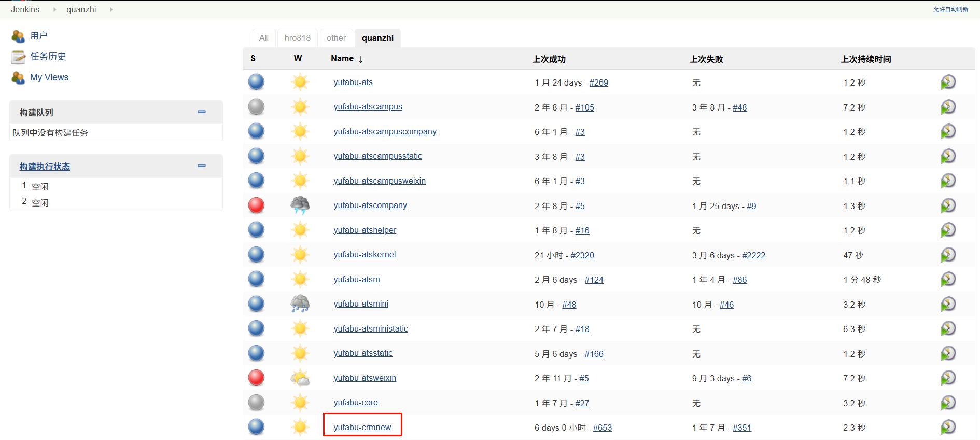Sort by the S status column header
The image size is (980, 440).
pos(253,58)
